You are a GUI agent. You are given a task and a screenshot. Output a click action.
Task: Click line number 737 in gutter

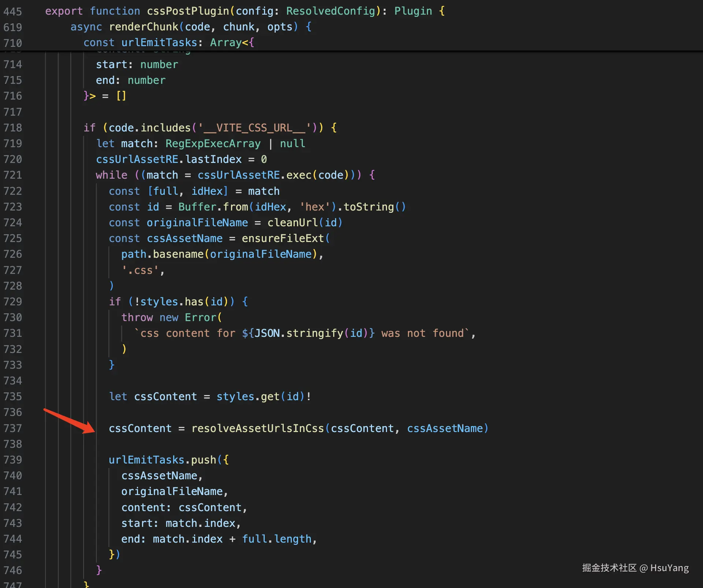pyautogui.click(x=13, y=428)
